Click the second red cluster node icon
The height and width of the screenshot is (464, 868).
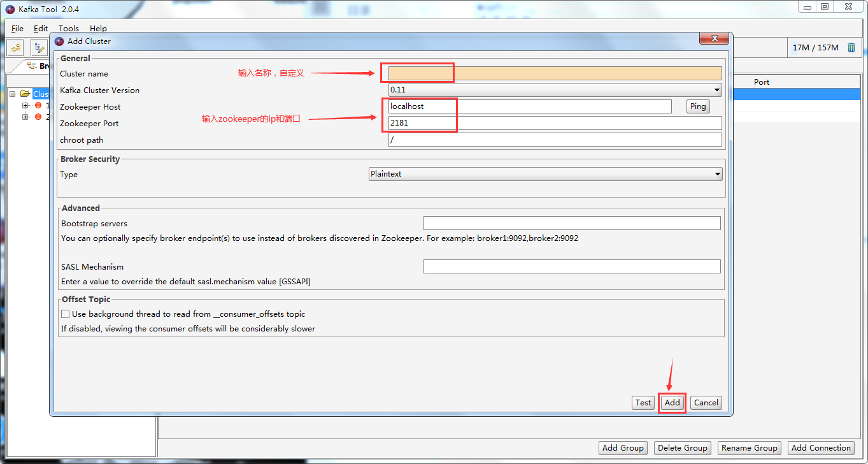click(x=38, y=117)
